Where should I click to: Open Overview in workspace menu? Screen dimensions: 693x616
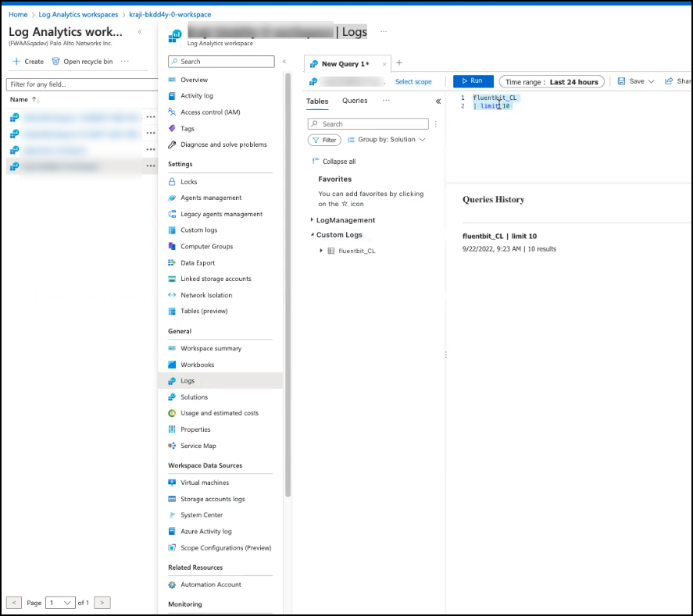point(194,80)
